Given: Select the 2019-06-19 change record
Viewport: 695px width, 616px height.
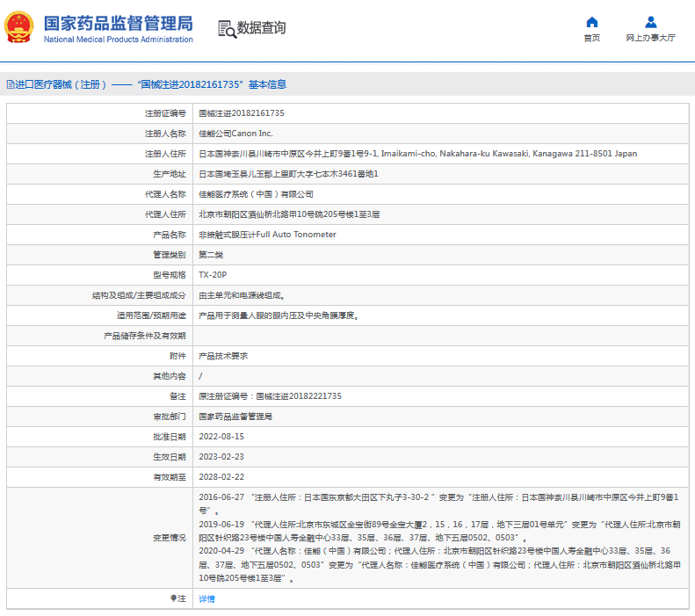Looking at the screenshot, I should [439, 531].
